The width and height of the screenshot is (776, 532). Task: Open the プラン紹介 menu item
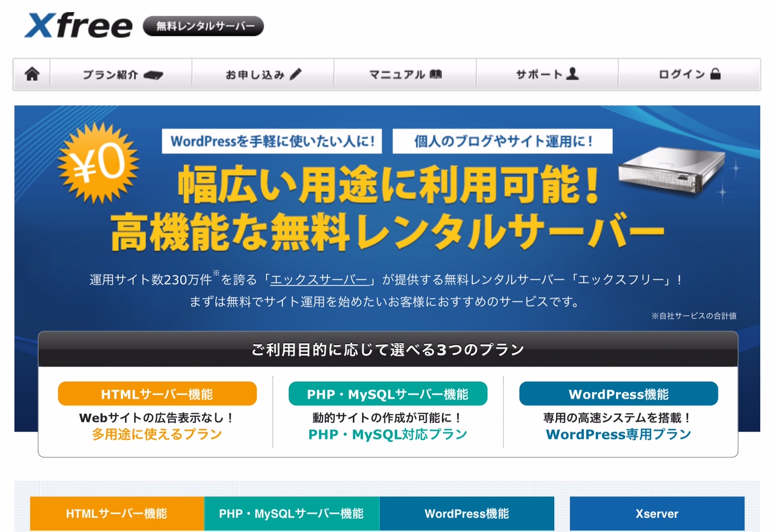[121, 75]
